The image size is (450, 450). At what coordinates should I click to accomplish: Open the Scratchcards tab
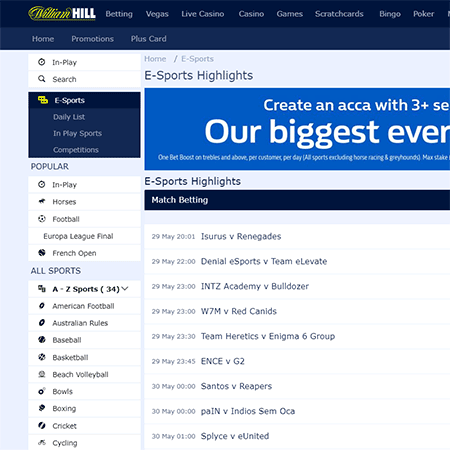339,14
